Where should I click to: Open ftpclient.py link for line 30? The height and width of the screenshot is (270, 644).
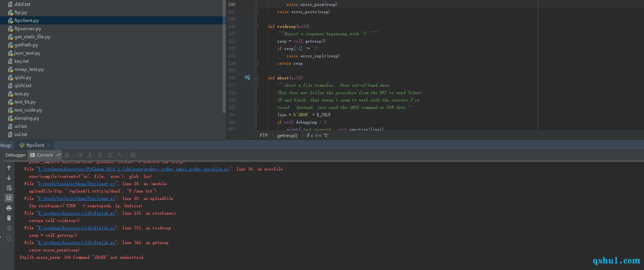click(x=77, y=199)
